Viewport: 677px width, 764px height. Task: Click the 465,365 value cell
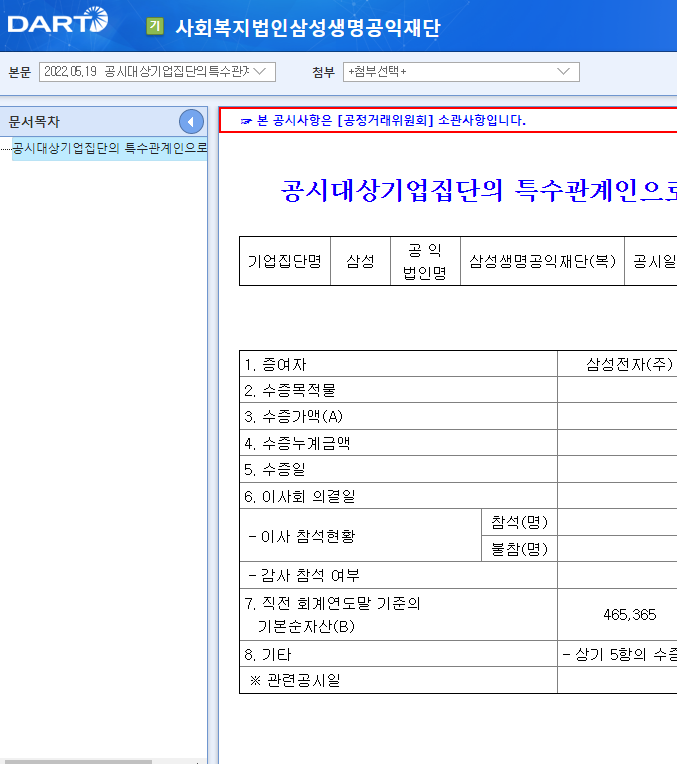(x=618, y=614)
